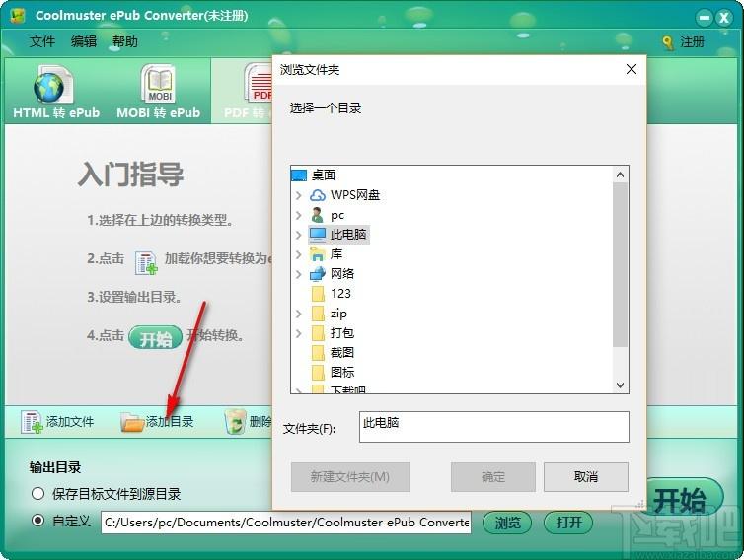Click the 此电脑 monitor icon
The width and height of the screenshot is (744, 560).
[x=318, y=235]
